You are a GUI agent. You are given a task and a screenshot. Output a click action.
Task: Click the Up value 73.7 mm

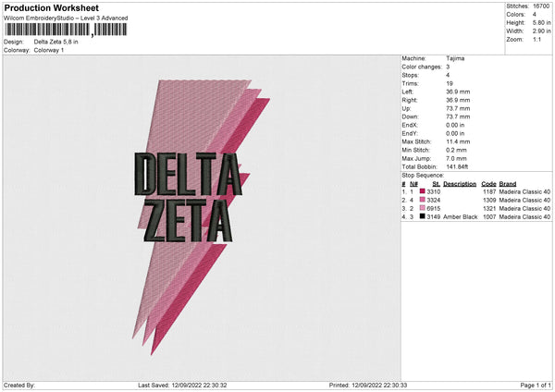458,108
